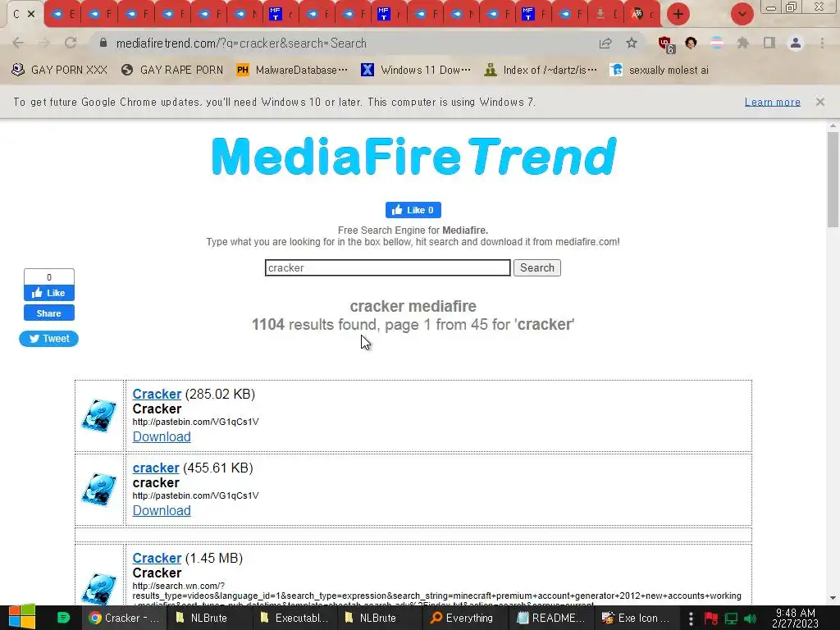840x630 pixels.
Task: Toggle the browser side panel icon
Action: click(x=769, y=43)
